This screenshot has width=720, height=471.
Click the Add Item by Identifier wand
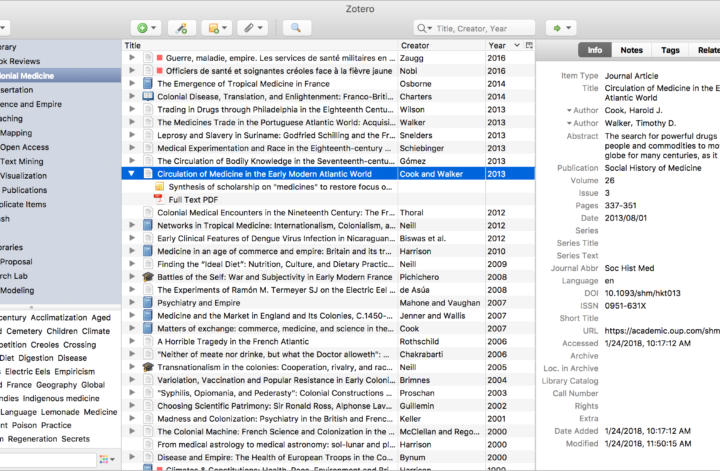181,28
